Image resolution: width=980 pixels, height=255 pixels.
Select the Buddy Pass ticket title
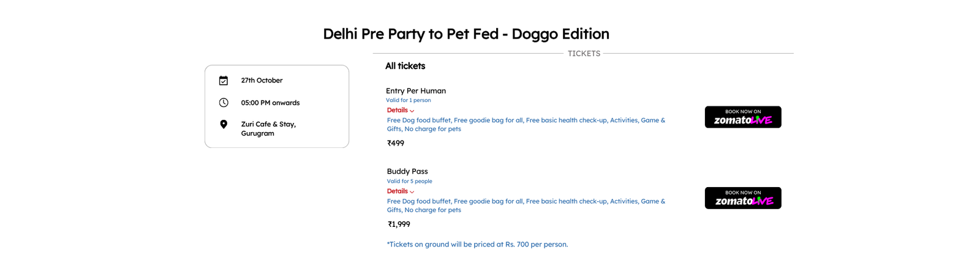(407, 171)
